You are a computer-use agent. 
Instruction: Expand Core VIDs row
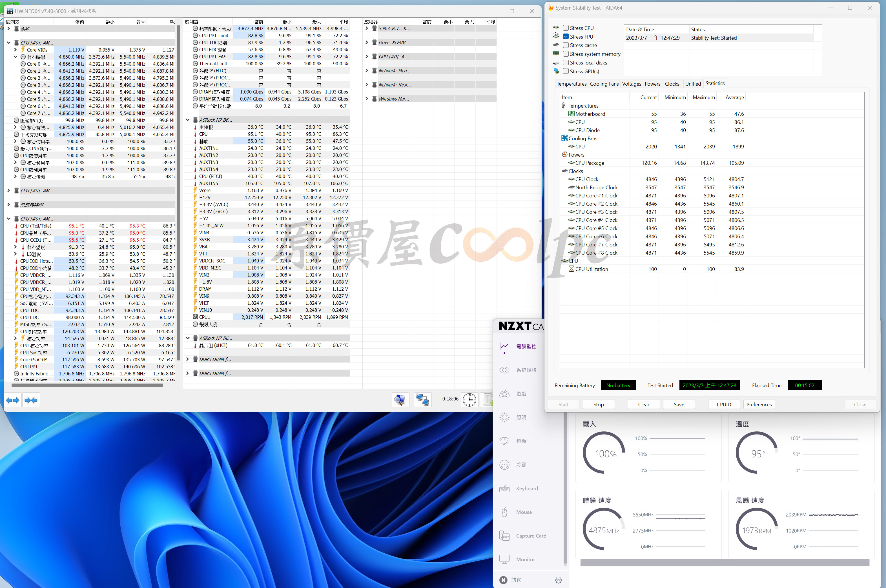[15, 50]
